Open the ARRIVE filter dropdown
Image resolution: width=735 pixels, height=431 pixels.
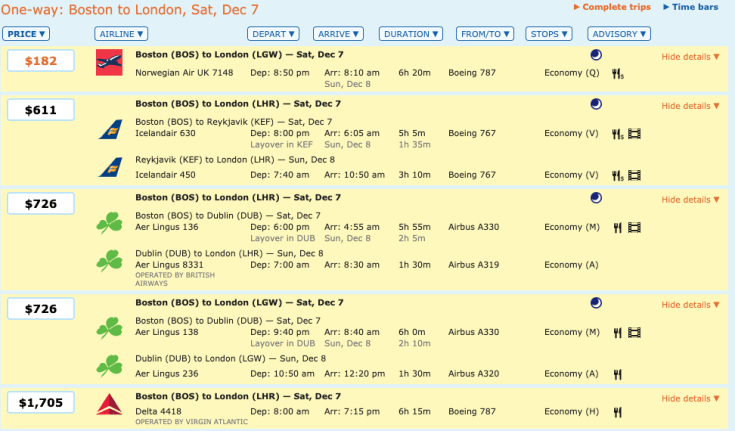[x=338, y=34]
